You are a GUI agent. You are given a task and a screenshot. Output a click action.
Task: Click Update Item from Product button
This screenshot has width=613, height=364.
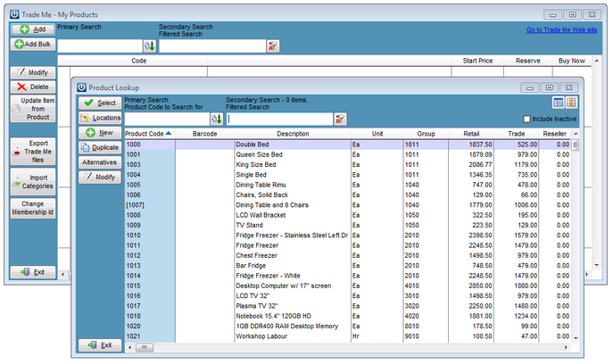pos(33,109)
